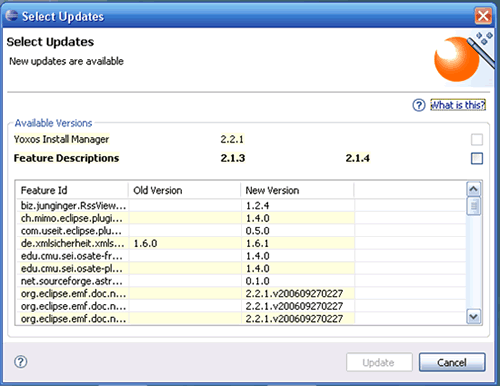Image resolution: width=500 pixels, height=386 pixels.
Task: Click the Feature Descriptions version 2.1.4
Action: 358,158
